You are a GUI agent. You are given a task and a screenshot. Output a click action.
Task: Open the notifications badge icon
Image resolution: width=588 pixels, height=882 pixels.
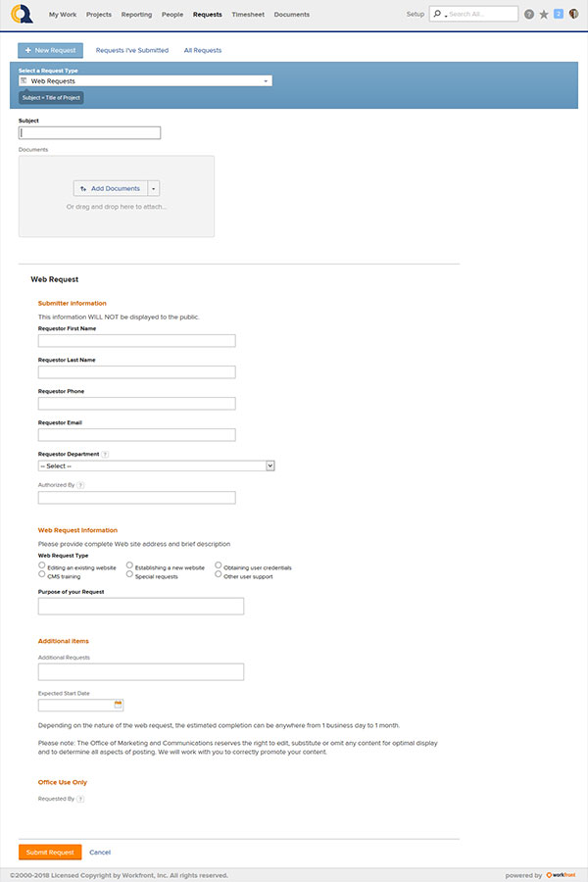click(x=559, y=14)
